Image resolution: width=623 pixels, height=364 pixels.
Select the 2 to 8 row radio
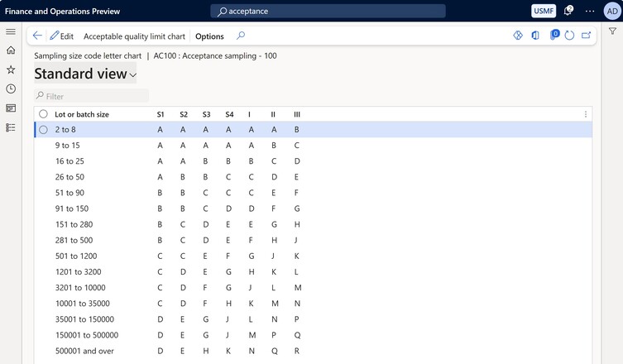click(x=43, y=130)
